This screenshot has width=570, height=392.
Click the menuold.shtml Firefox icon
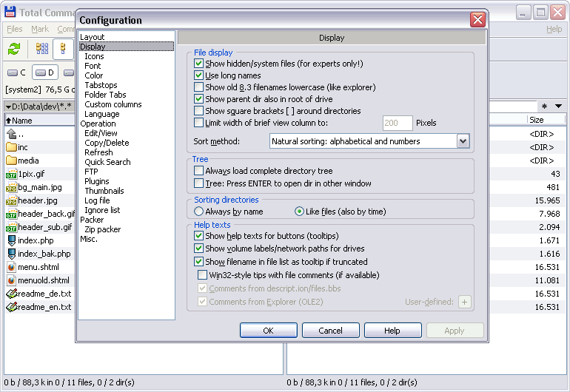12,280
